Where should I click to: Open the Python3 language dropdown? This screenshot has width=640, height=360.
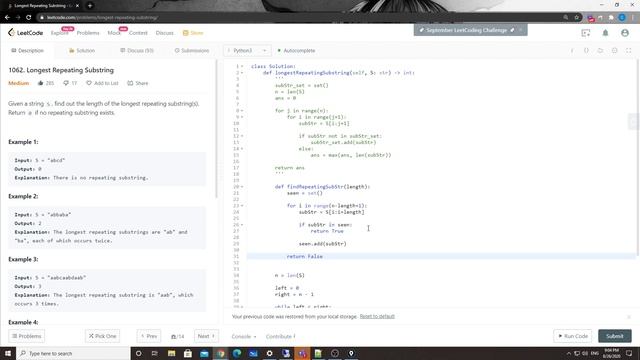[247, 51]
